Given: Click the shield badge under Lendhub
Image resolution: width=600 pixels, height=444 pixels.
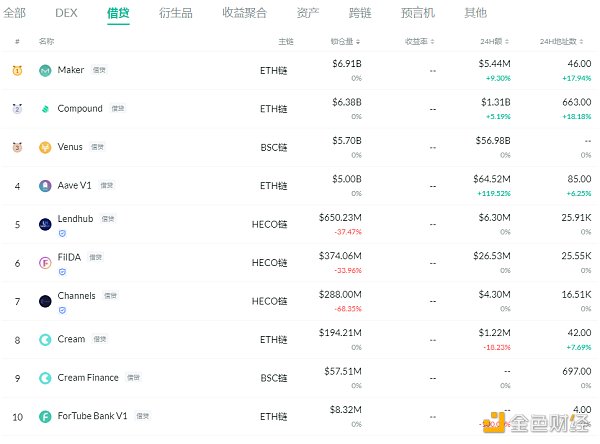Looking at the screenshot, I should click(x=63, y=232).
